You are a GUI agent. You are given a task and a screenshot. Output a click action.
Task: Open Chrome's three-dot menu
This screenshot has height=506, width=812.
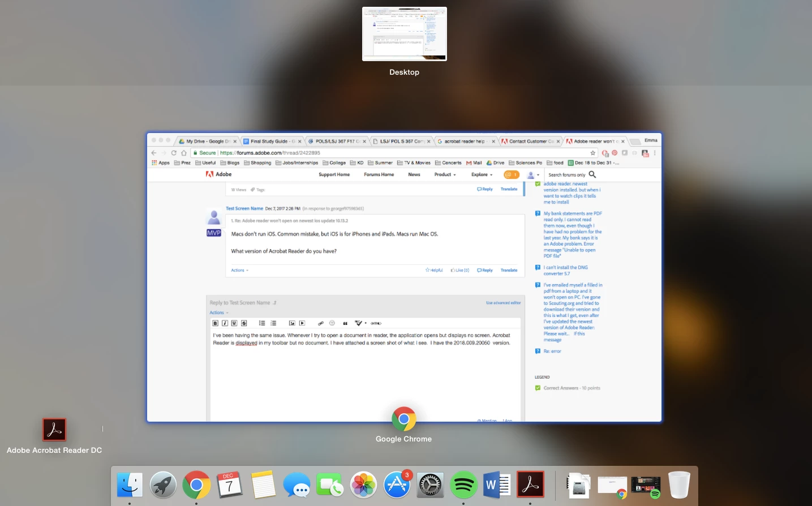655,153
